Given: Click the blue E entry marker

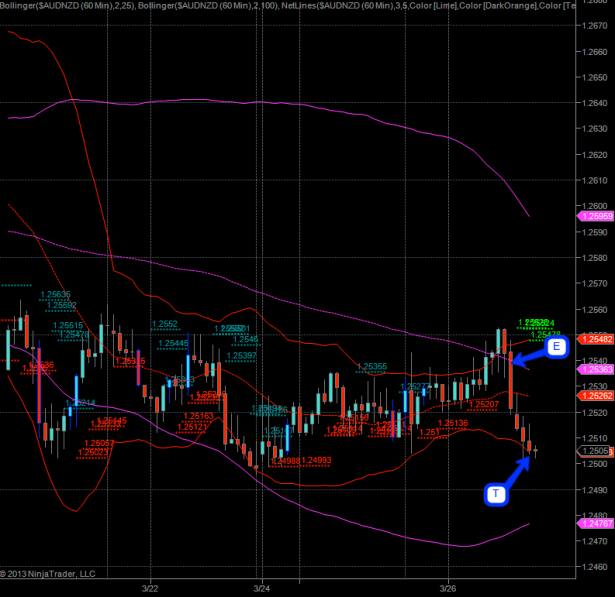Looking at the screenshot, I should (556, 347).
